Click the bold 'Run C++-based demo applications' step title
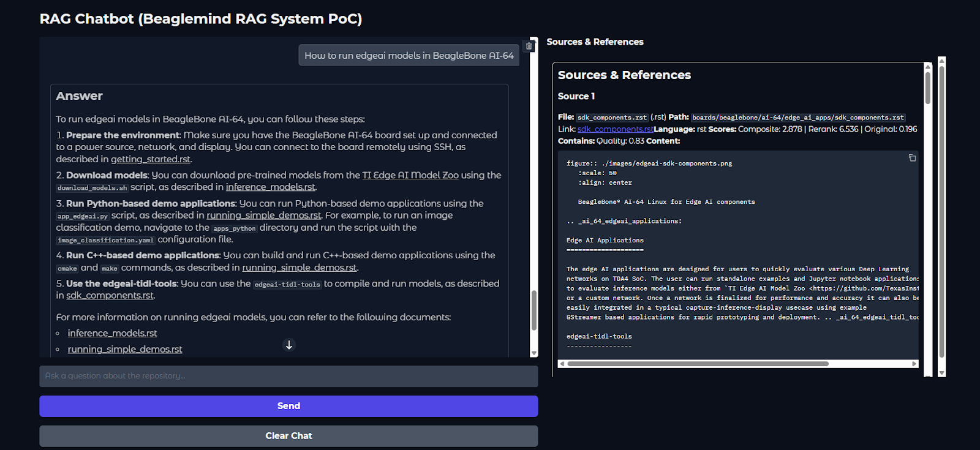 click(143, 255)
